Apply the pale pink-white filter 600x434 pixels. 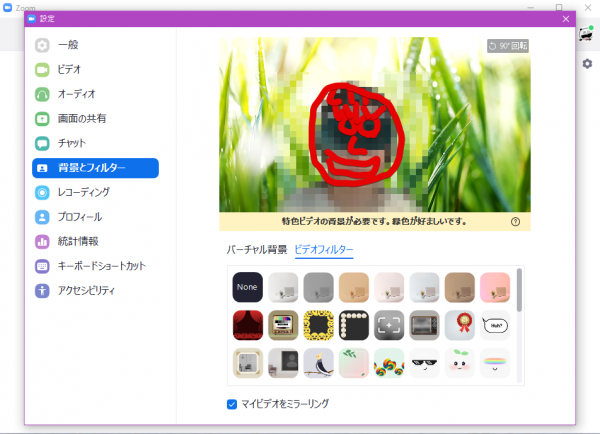point(389,287)
